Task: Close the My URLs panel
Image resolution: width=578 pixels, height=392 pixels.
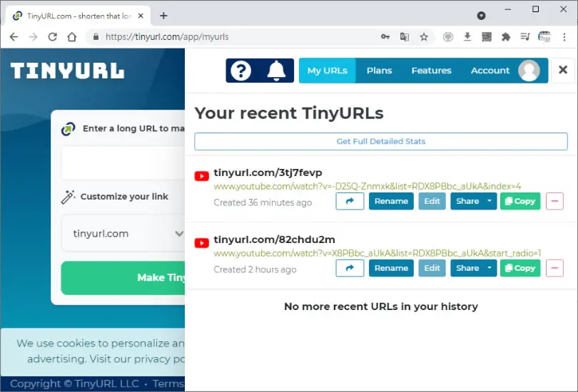Action: 563,70
